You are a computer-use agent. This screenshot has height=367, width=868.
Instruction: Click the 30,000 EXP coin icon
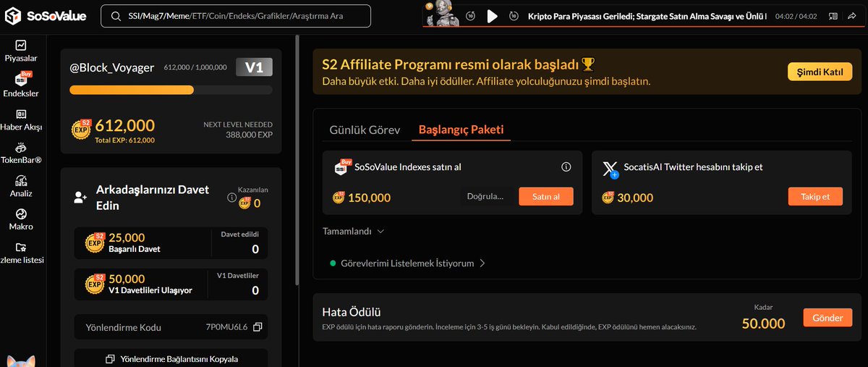click(x=608, y=197)
